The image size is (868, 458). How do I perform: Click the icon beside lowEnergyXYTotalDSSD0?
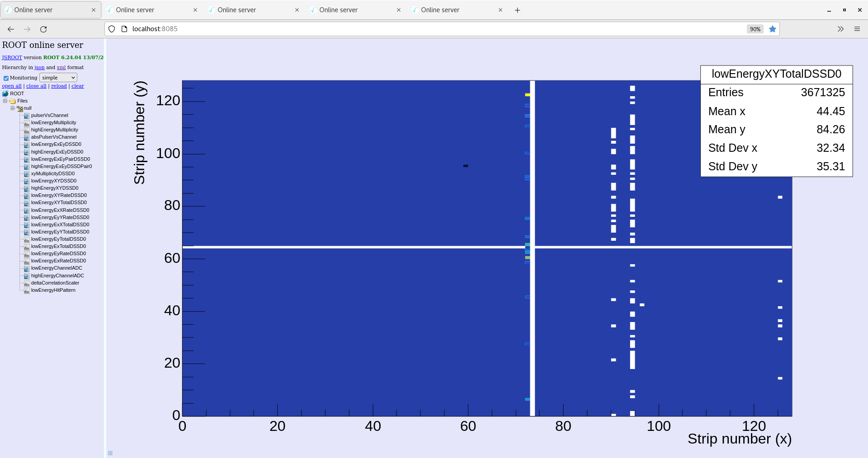pyautogui.click(x=27, y=203)
